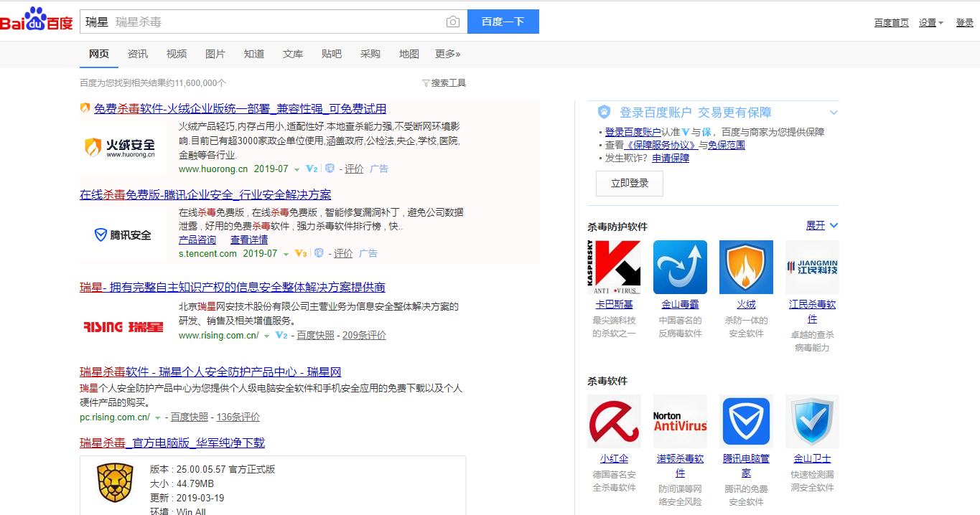Open the 金山卫士 shield icon
The image size is (980, 515).
(812, 421)
